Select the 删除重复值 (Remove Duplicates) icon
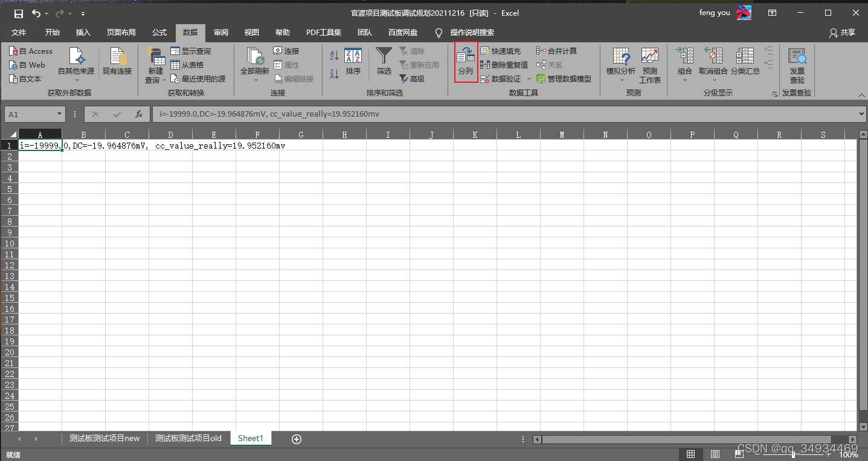868x461 pixels. tap(503, 65)
